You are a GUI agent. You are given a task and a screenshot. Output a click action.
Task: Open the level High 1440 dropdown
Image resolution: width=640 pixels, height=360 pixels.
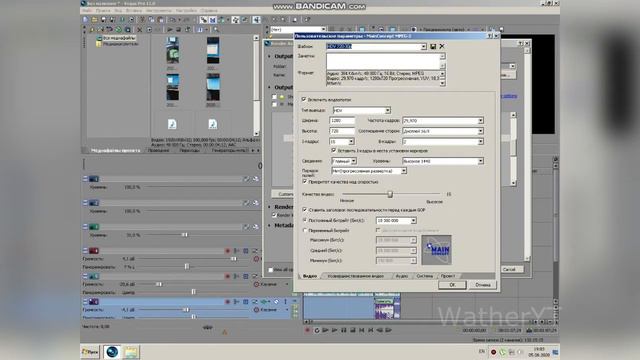click(480, 161)
